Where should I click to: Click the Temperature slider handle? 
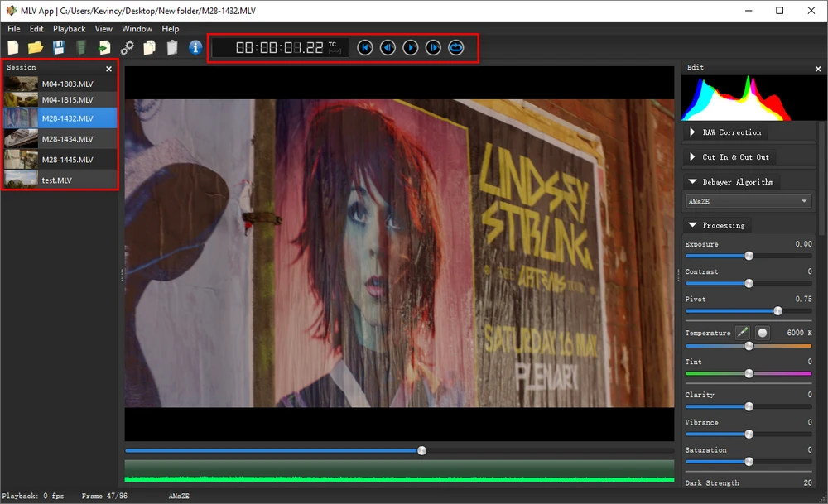click(x=749, y=346)
